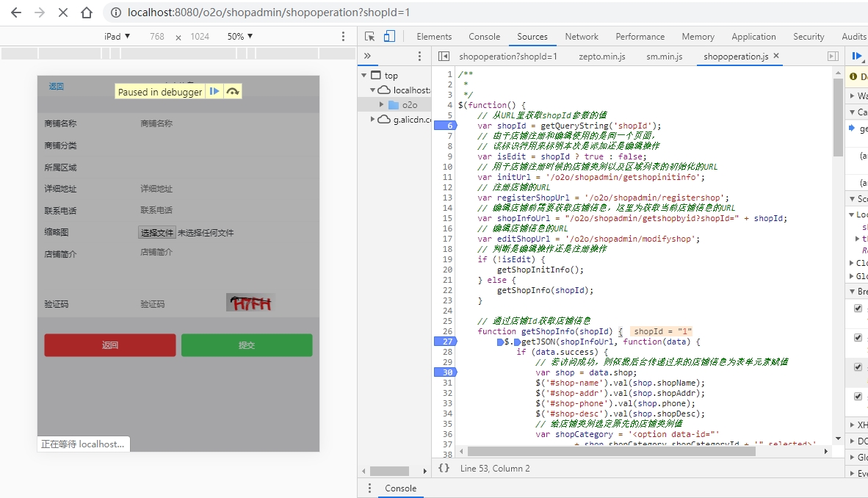The width and height of the screenshot is (868, 498).
Task: Open the zepto.min.js file tab
Action: 601,56
